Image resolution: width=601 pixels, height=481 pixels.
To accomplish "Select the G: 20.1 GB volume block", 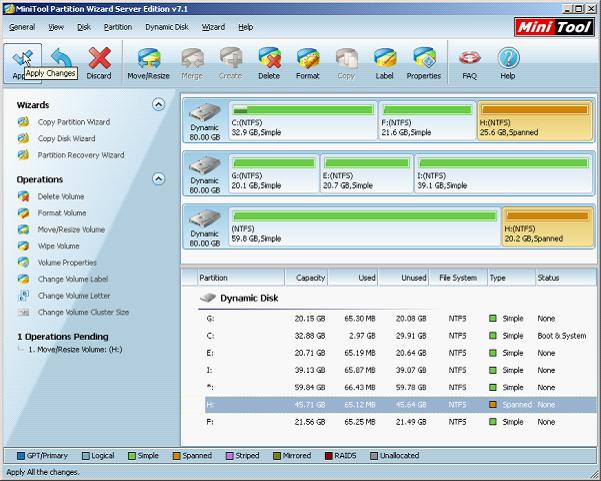I will click(x=274, y=174).
